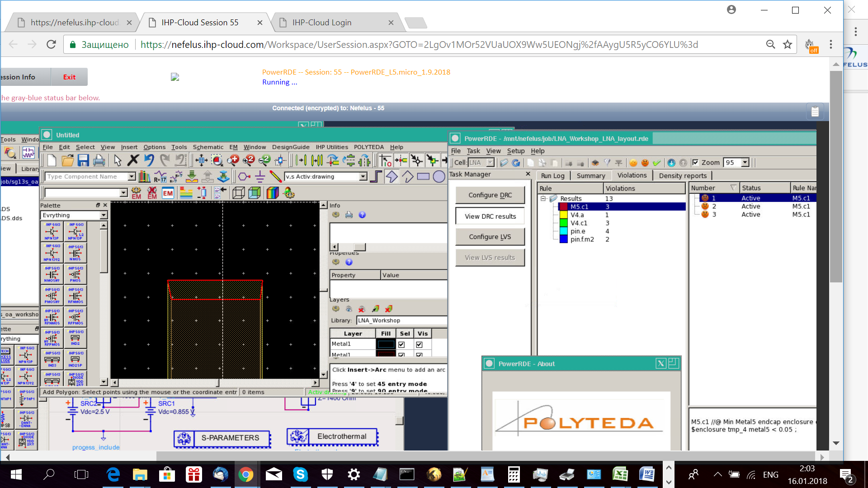Toggle Metal1 Vis checkbox
The width and height of the screenshot is (868, 488).
(x=419, y=345)
